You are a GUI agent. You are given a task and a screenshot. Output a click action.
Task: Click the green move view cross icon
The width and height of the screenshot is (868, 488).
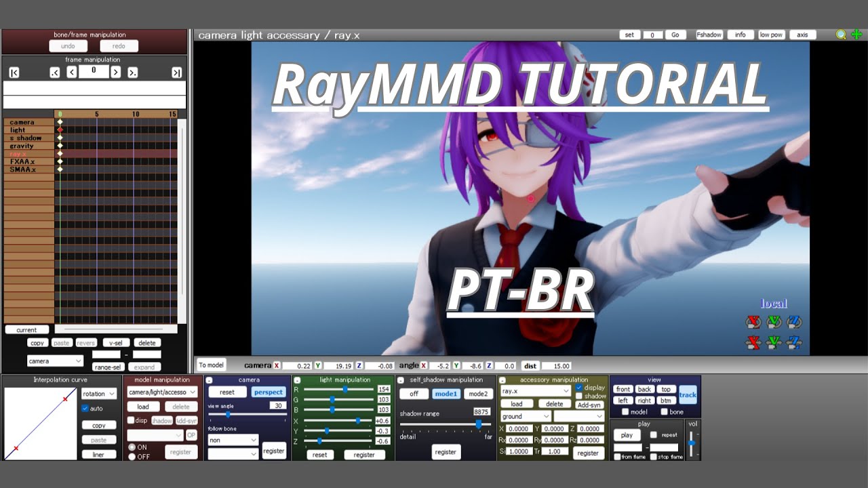(856, 35)
